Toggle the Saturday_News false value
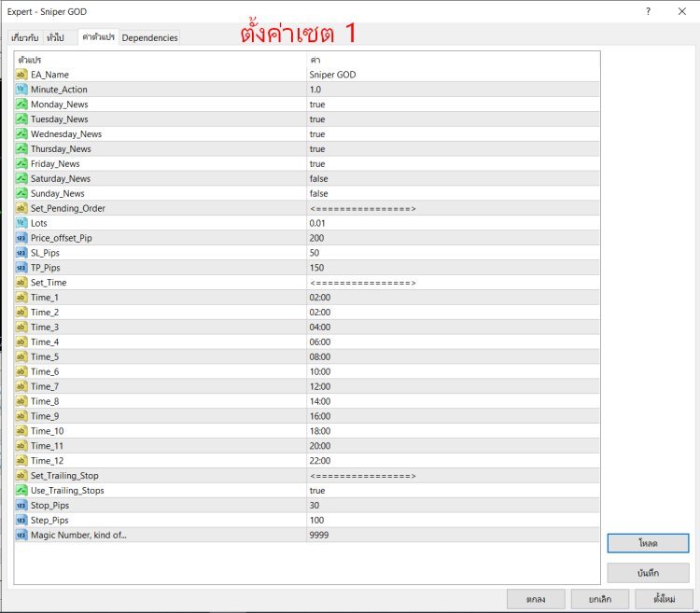Screen dimensions: 700x613 319,178
